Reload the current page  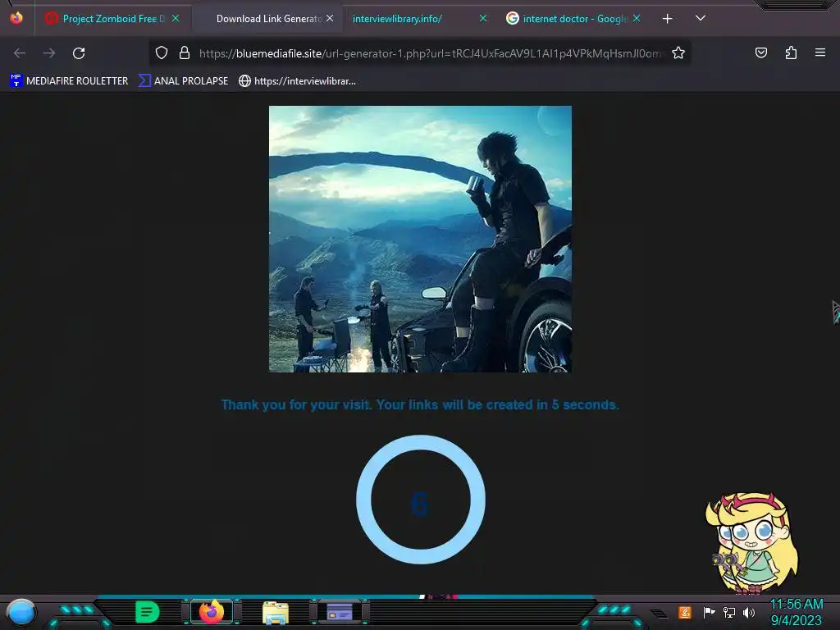[79, 53]
